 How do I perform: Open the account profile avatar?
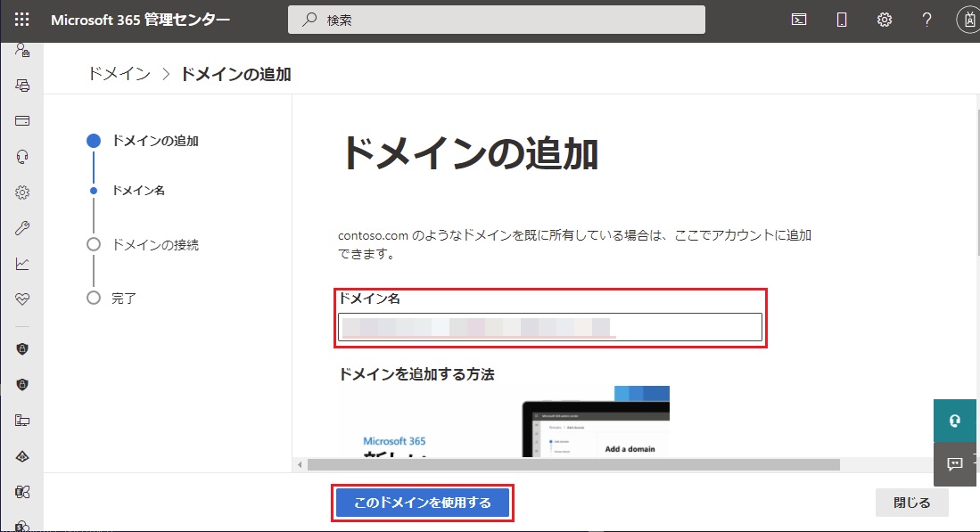pos(968,20)
